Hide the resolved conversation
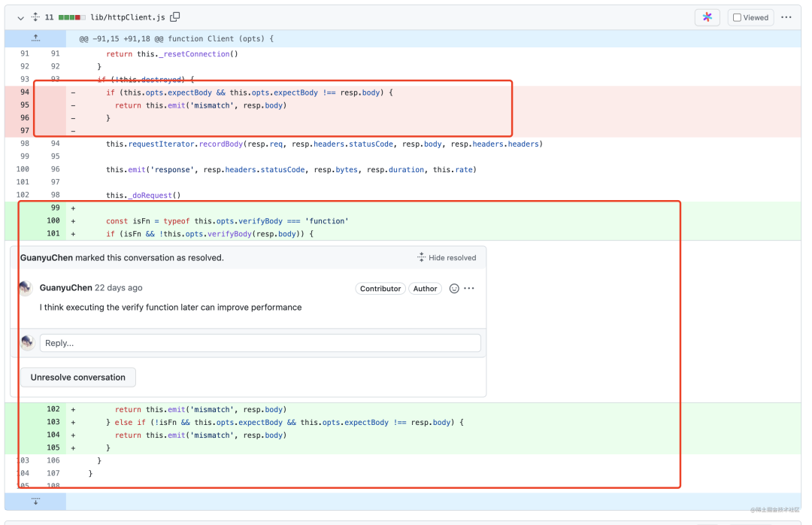812x525 pixels. pyautogui.click(x=447, y=258)
